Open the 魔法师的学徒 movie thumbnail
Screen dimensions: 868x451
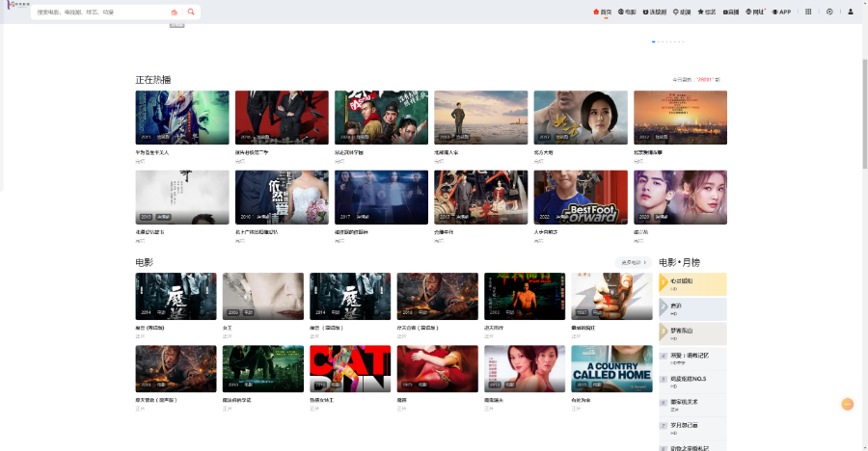pos(263,368)
